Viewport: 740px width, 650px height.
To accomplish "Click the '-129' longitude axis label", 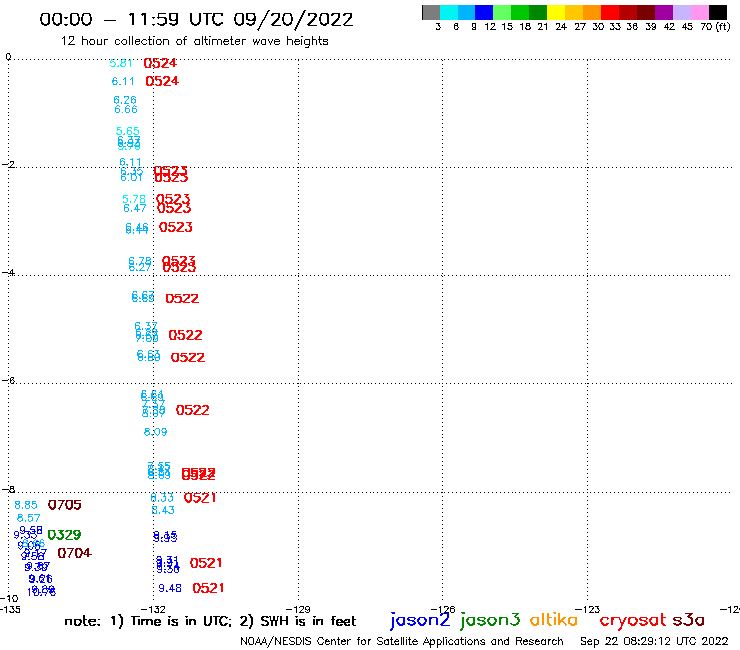I will click(x=298, y=609).
